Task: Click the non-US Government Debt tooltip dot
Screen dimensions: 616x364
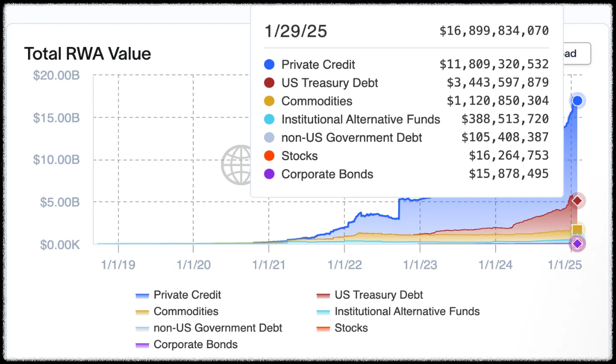Action: 270,138
